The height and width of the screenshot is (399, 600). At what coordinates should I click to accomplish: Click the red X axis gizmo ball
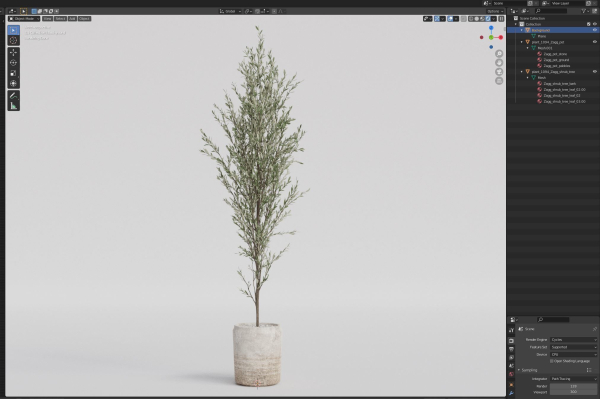click(501, 37)
